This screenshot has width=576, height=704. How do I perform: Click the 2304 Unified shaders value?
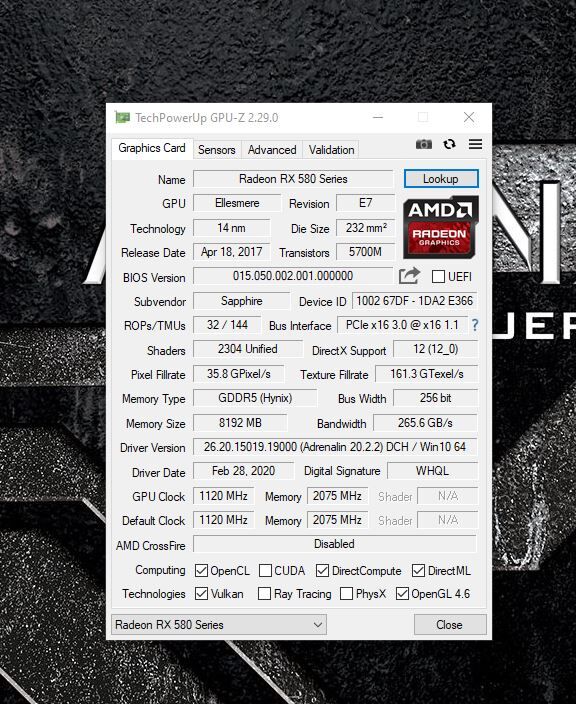[248, 349]
